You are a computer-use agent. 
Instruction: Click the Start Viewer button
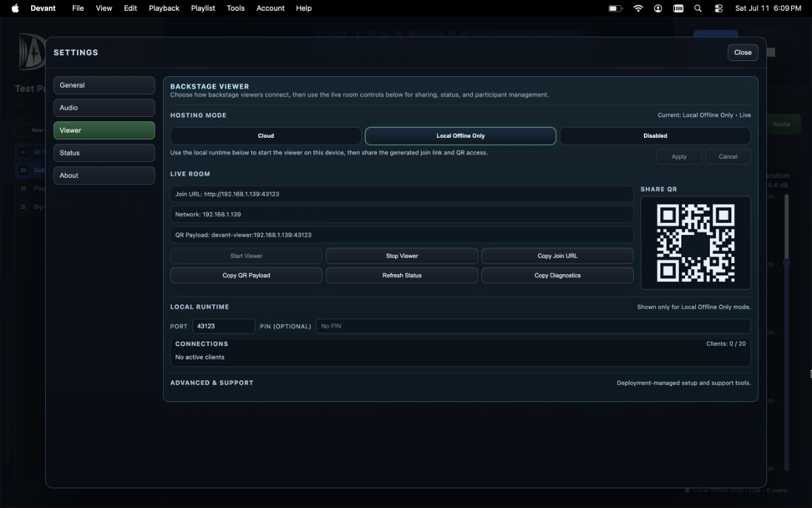coord(246,256)
